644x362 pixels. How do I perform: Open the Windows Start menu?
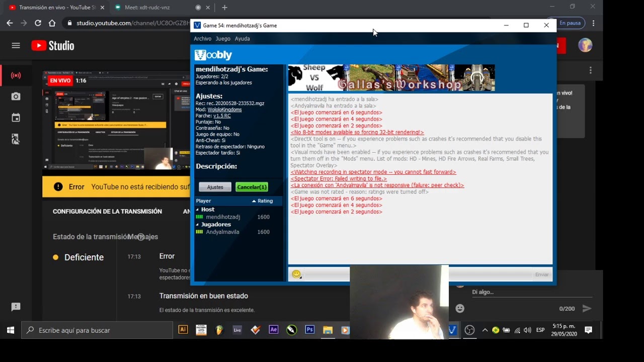click(x=10, y=330)
